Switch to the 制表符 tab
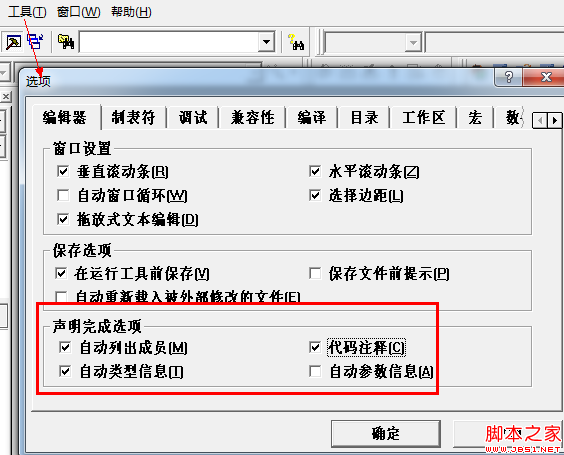Viewport: 564px width, 455px height. coord(133,118)
